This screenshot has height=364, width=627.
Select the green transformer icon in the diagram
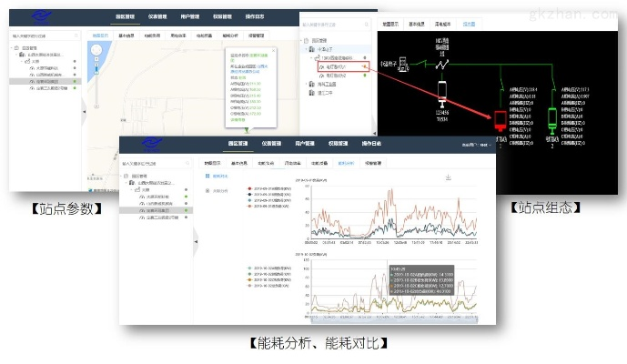click(x=552, y=119)
